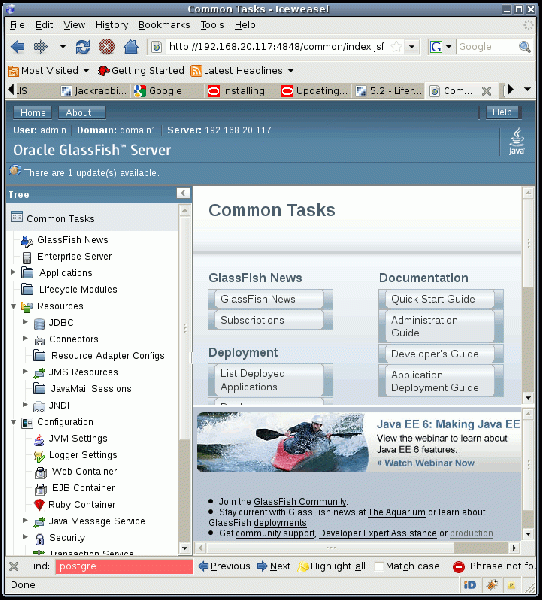Image resolution: width=542 pixels, height=600 pixels.
Task: Open the URL history dropdown arrow
Action: (x=412, y=47)
